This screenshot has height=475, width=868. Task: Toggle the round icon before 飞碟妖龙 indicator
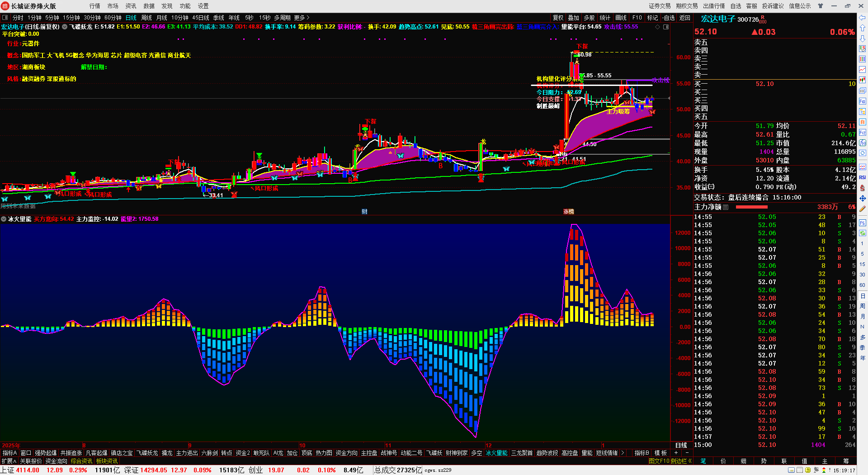[x=65, y=27]
